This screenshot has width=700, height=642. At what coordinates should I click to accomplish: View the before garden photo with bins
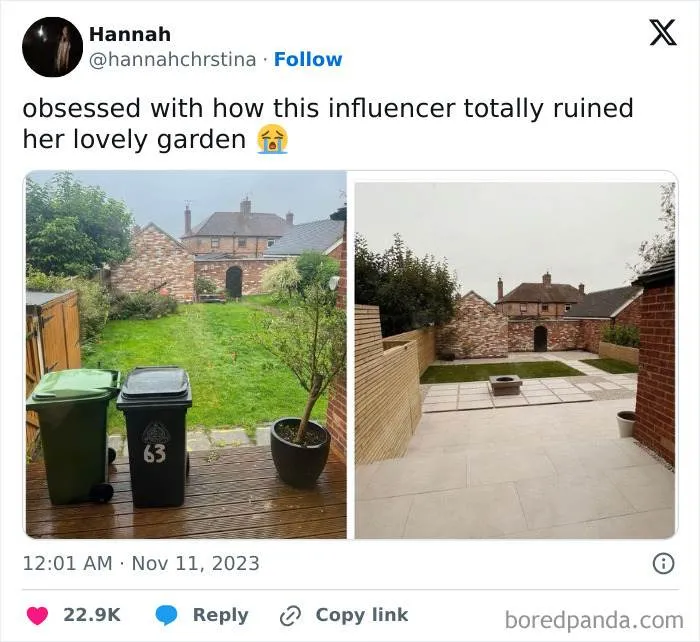tap(186, 354)
